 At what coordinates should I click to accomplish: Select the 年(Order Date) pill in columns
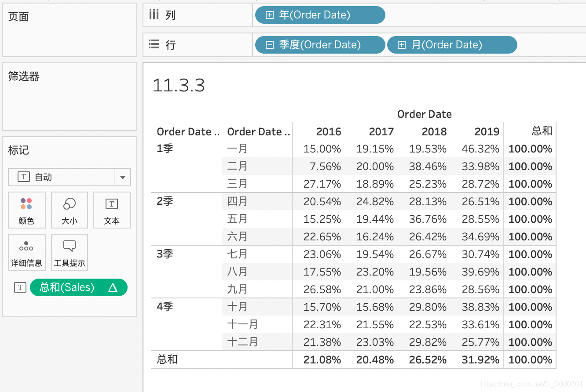pos(320,15)
